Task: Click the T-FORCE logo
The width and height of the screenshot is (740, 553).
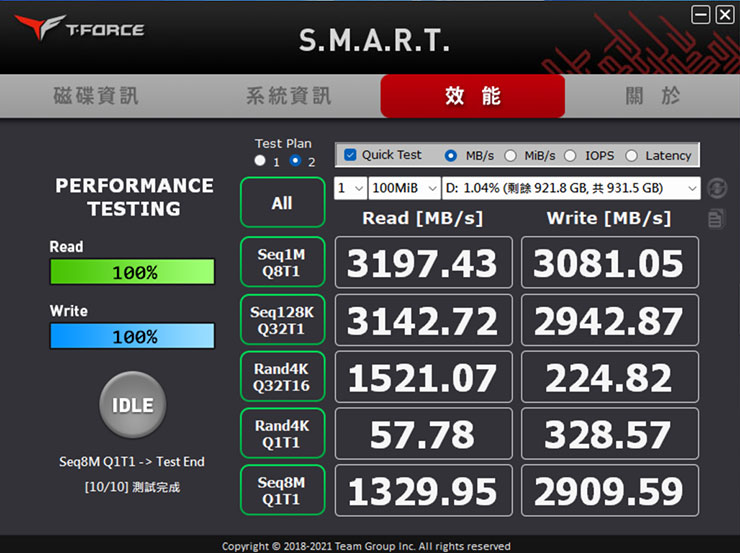Action: (79, 27)
